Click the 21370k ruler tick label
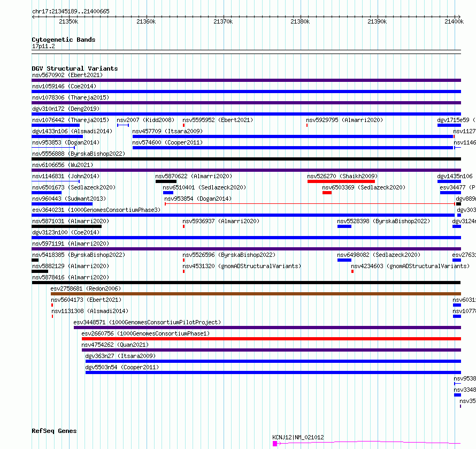The height and width of the screenshot is (449, 476). [x=223, y=21]
